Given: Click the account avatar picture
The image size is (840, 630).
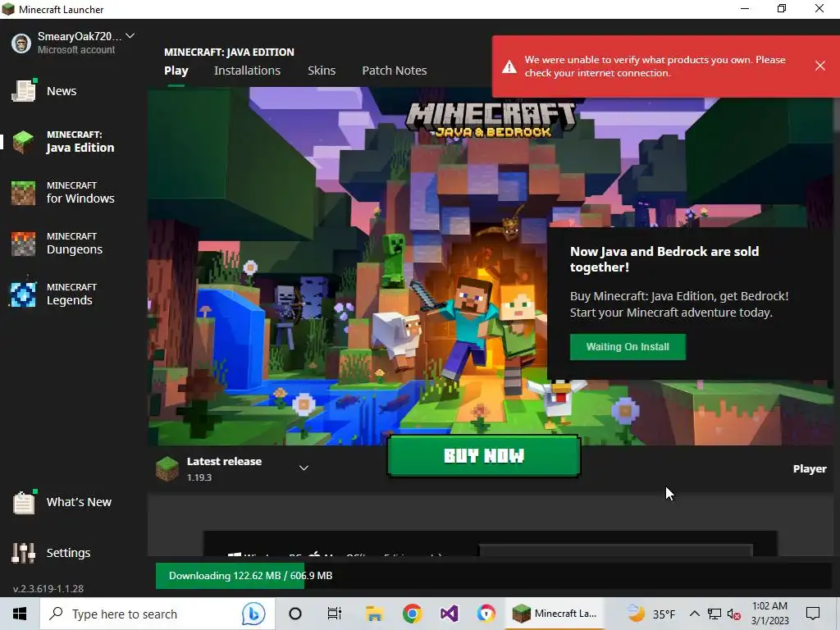Looking at the screenshot, I should pos(21,43).
